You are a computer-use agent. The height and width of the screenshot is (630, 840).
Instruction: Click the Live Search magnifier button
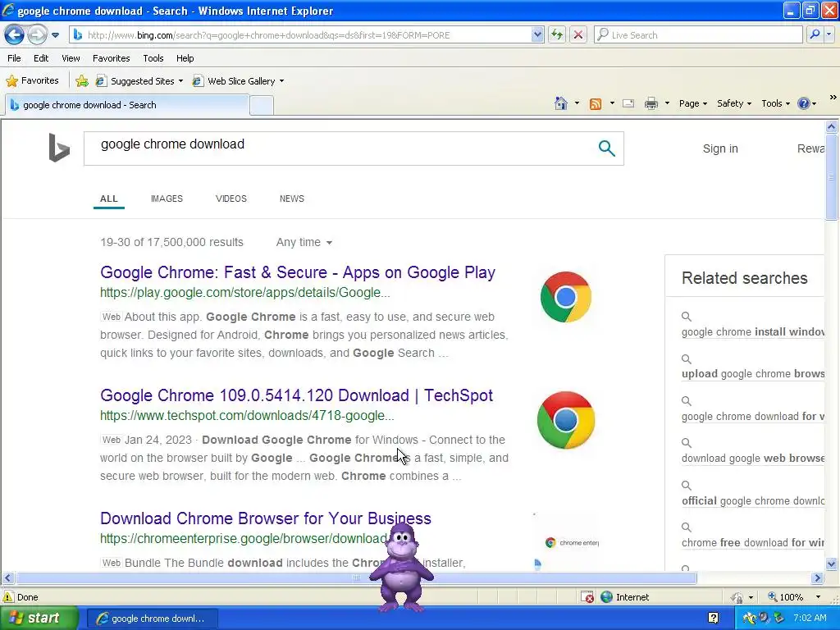point(815,35)
